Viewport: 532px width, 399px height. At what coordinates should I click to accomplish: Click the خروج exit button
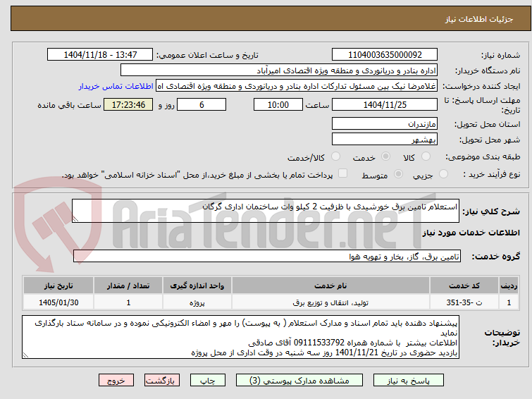point(116,381)
